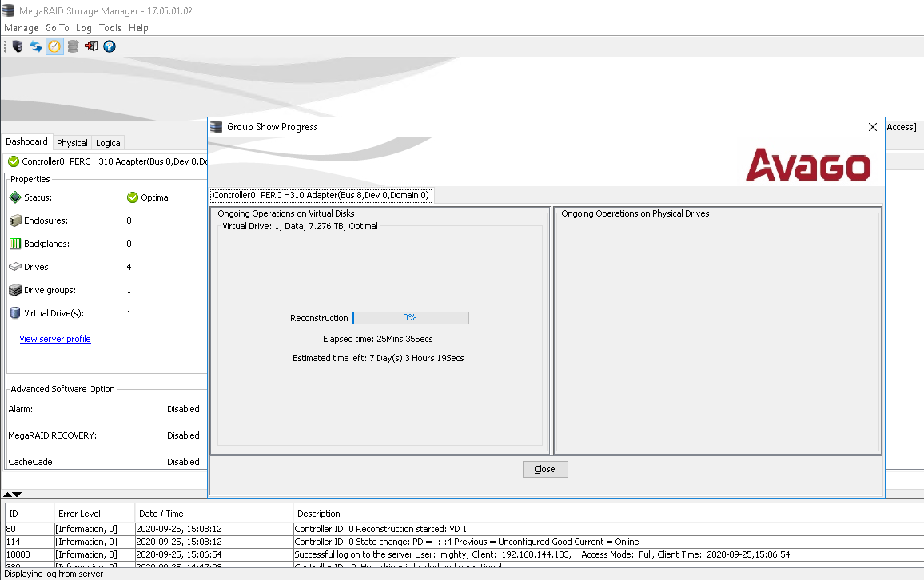Open the Tools menu
The width and height of the screenshot is (924, 580).
[x=110, y=28]
